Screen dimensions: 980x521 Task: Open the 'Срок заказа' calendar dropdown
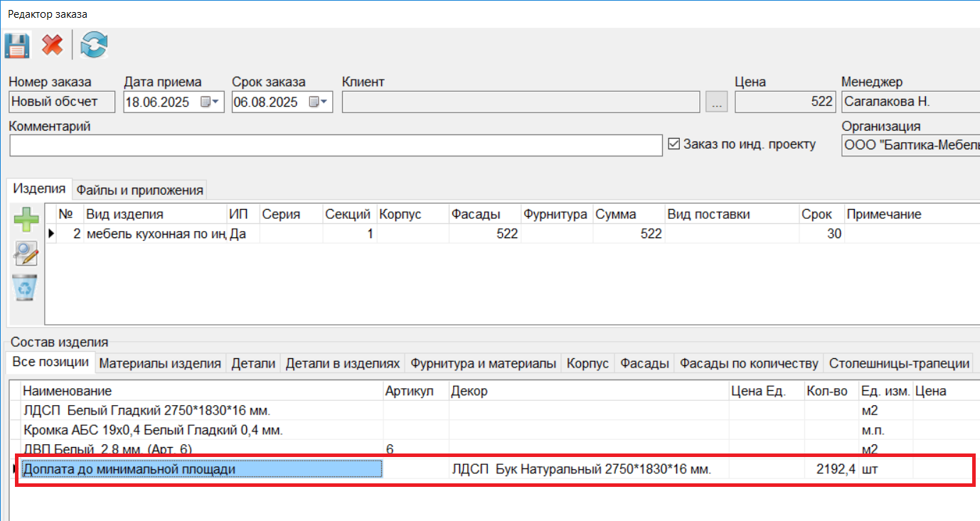[319, 102]
